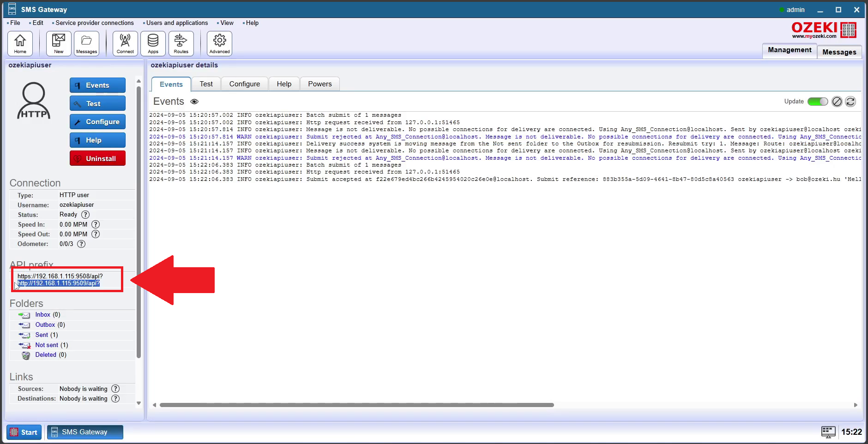Click the left panel scroll down arrow
Image resolution: width=868 pixels, height=444 pixels.
tap(139, 403)
